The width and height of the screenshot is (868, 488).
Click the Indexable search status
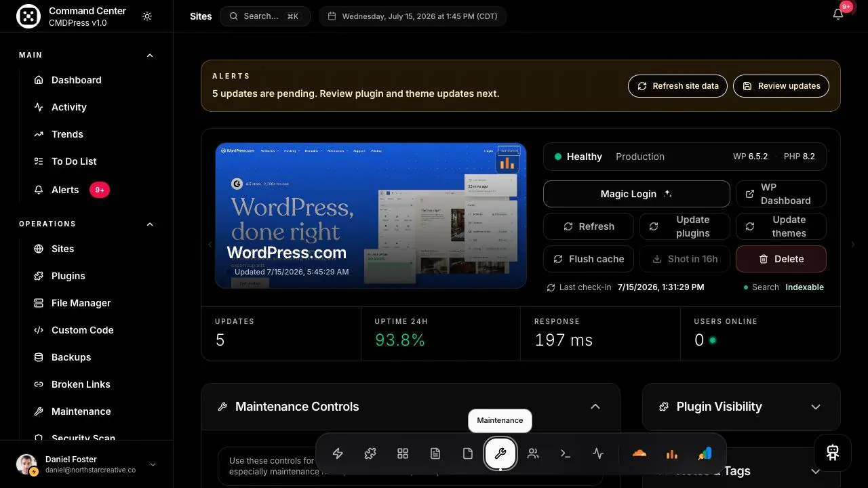(x=804, y=287)
